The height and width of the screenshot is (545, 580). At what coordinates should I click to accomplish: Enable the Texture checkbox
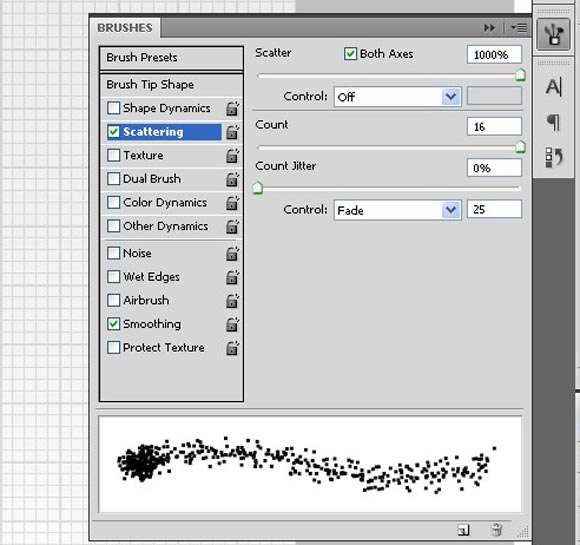click(114, 155)
